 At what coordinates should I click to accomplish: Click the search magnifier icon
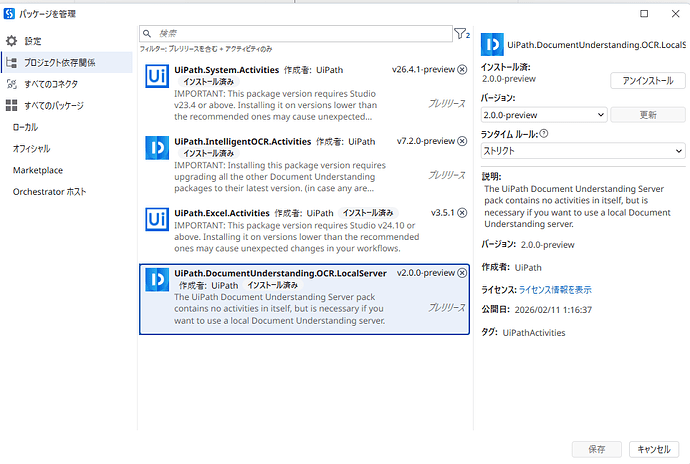147,33
